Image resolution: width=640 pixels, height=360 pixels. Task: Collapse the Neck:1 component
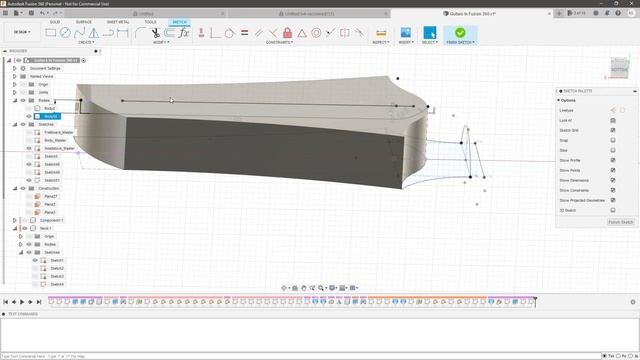[15, 229]
